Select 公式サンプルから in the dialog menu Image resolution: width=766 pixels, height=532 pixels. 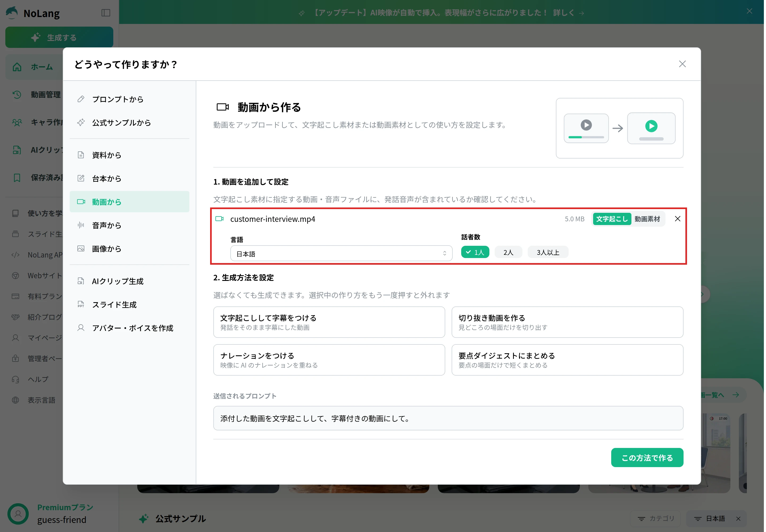(129, 123)
